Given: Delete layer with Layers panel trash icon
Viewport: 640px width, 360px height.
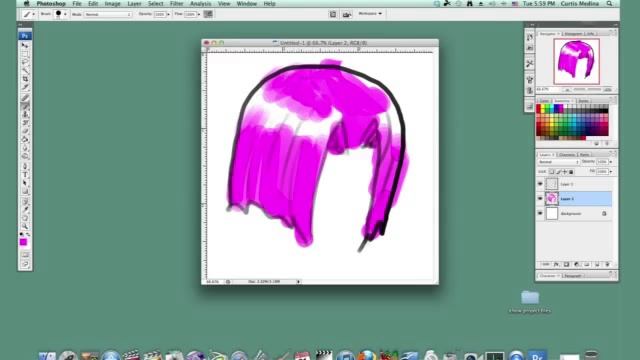Looking at the screenshot, I should (x=607, y=264).
